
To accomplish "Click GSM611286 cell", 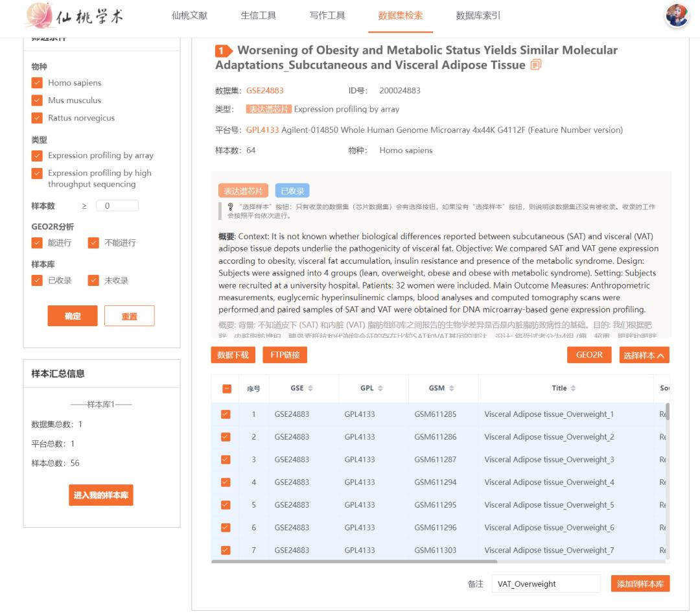I will pyautogui.click(x=436, y=437).
